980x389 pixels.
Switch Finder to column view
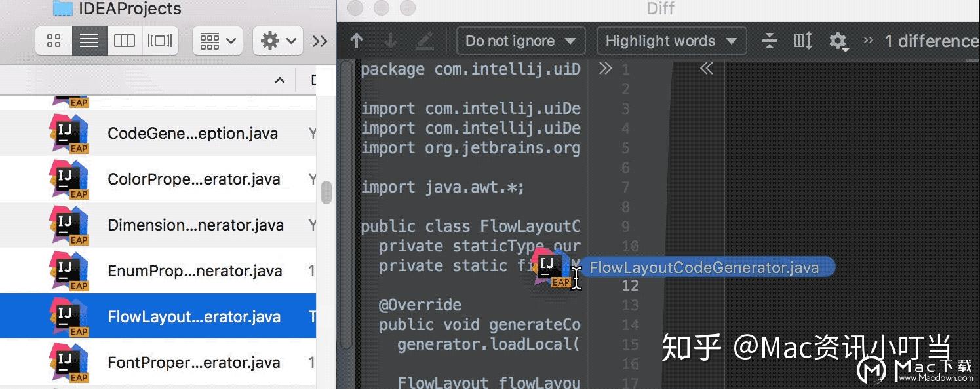click(124, 41)
